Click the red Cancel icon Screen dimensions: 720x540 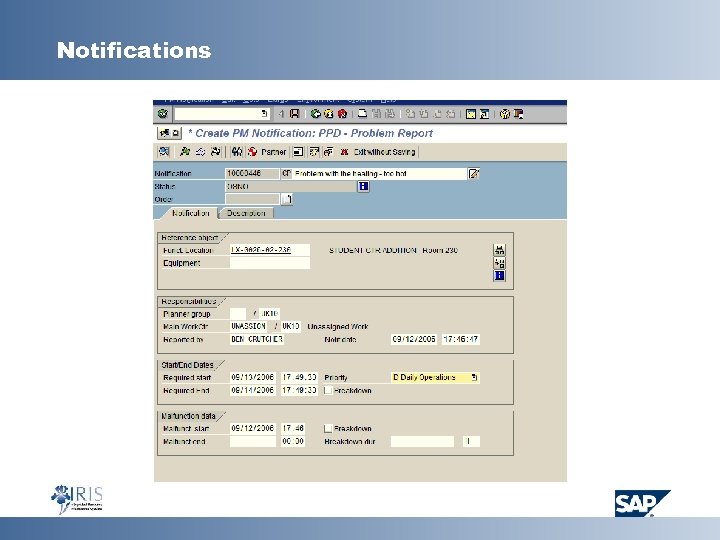[342, 114]
